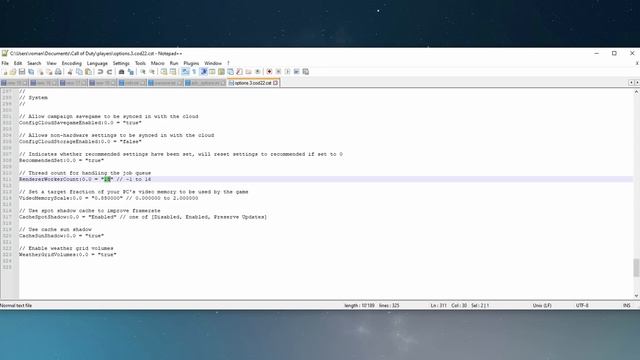Image resolution: width=640 pixels, height=360 pixels.
Task: Toggle Show All Characters toolbar icon
Action: [x=194, y=72]
